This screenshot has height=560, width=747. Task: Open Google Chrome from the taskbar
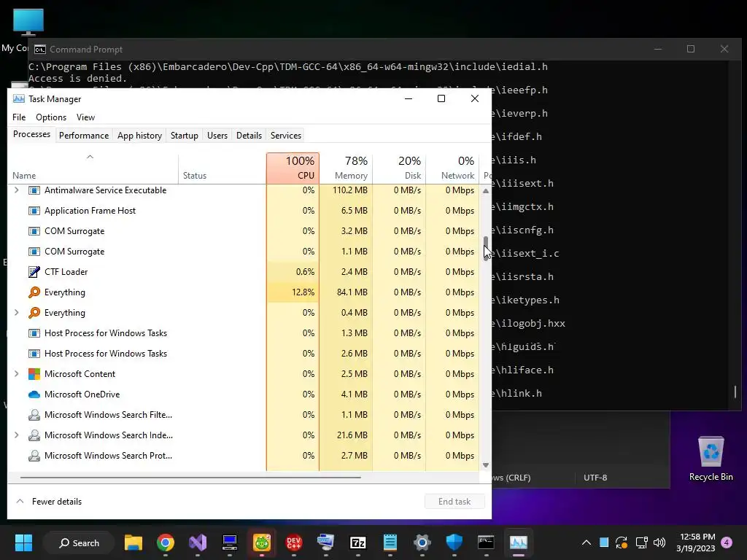[166, 542]
